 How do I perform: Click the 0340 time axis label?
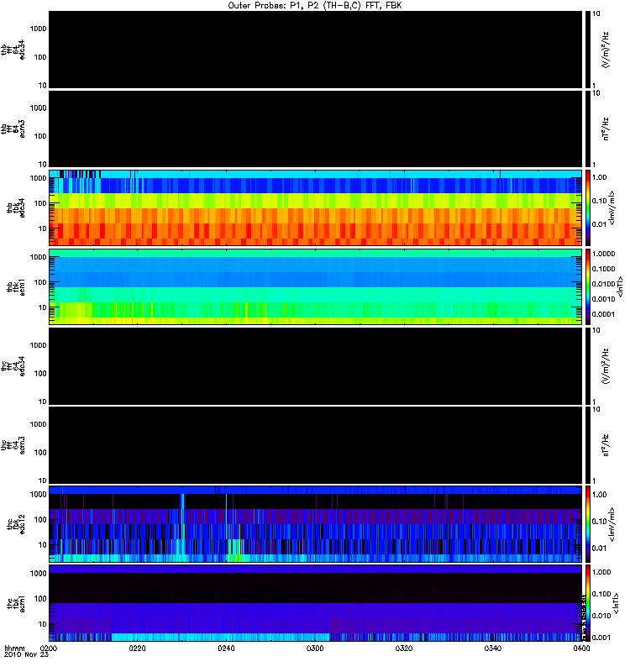click(x=493, y=648)
